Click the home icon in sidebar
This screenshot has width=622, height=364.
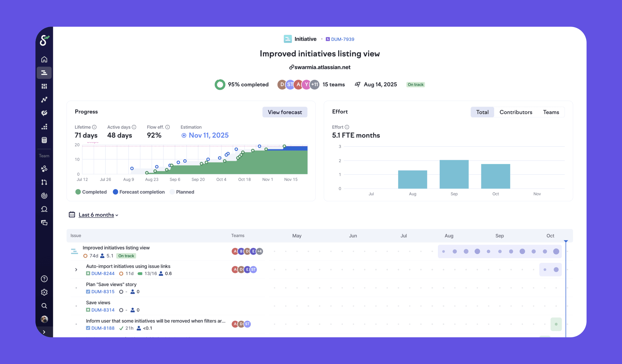coord(44,59)
